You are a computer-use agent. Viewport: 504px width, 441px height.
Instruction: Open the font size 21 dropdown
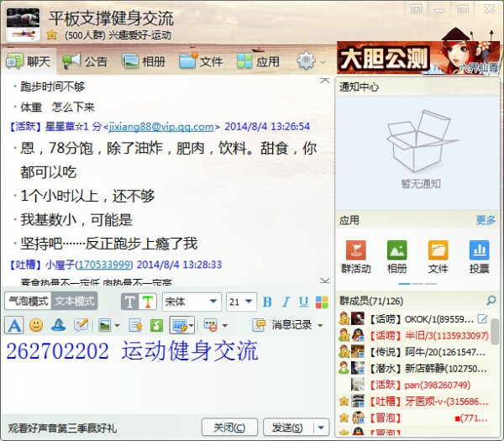[x=241, y=302]
